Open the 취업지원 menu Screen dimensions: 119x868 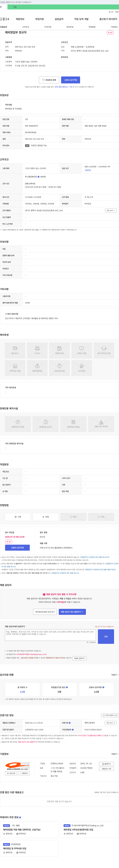pos(39,19)
